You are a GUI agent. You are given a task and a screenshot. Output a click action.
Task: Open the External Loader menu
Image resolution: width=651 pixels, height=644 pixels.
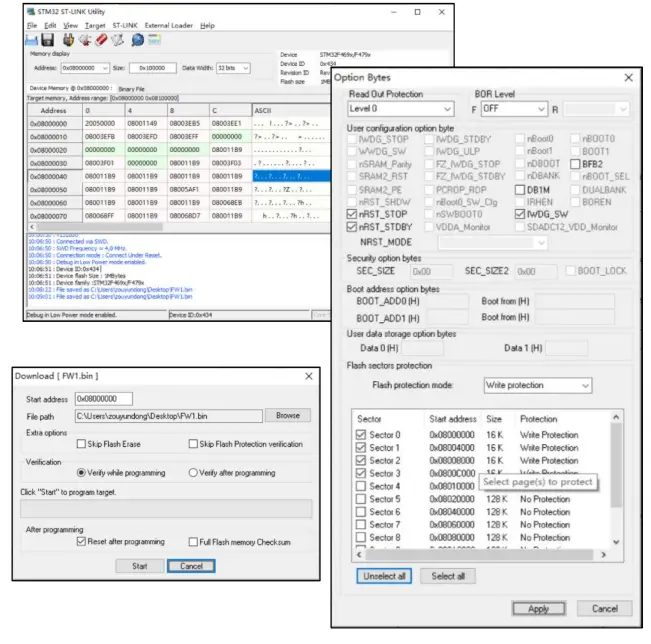click(x=169, y=26)
